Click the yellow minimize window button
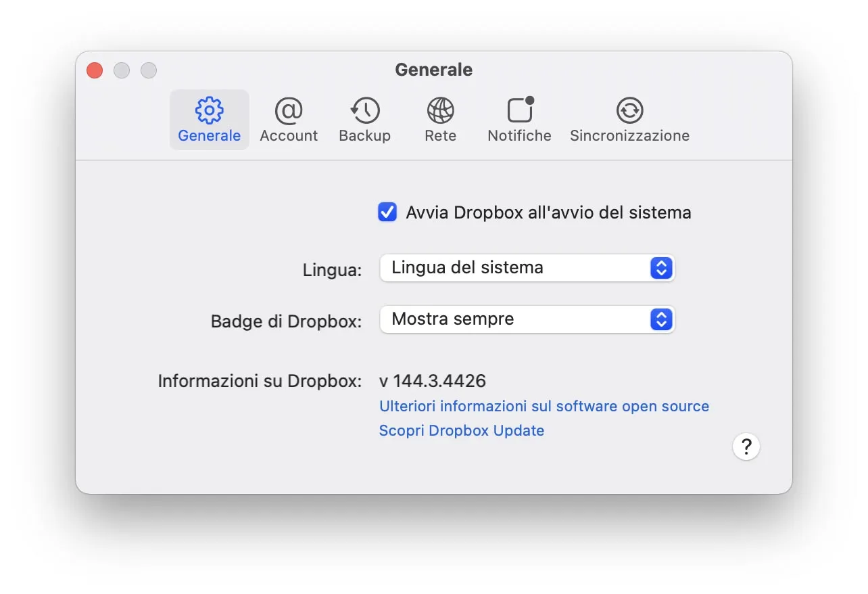The height and width of the screenshot is (594, 868). [x=122, y=70]
